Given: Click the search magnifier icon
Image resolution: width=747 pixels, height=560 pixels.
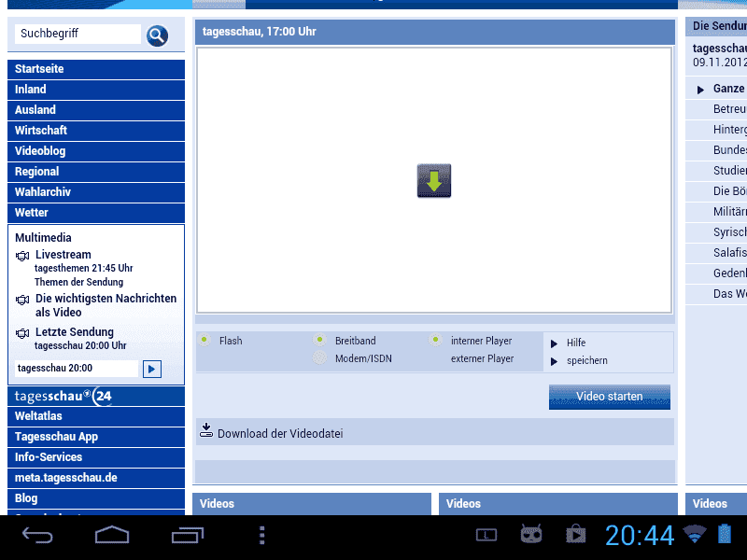Looking at the screenshot, I should [x=157, y=35].
